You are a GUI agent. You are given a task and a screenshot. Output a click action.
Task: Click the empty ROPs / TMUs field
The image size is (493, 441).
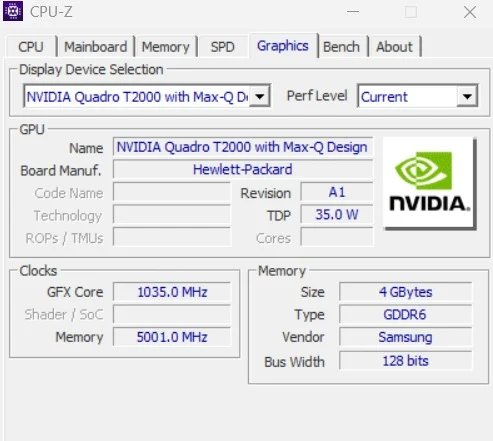click(x=172, y=237)
